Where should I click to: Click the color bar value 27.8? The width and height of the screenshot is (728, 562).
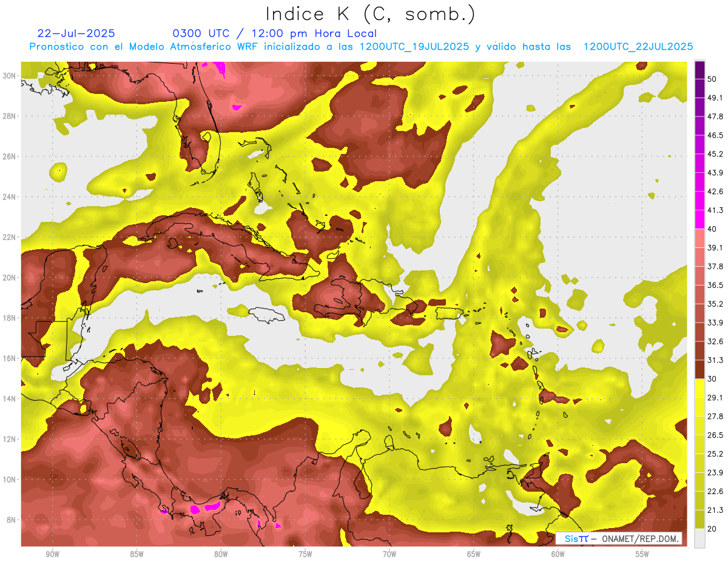point(715,416)
